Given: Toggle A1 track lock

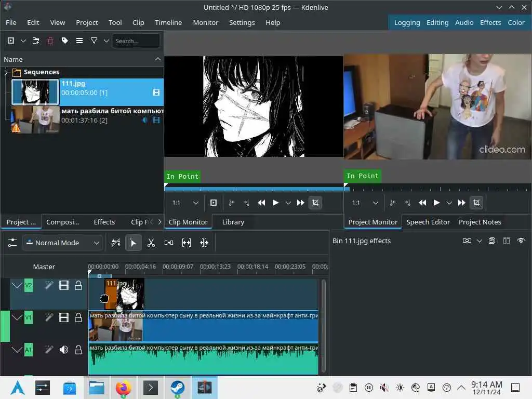Looking at the screenshot, I should coord(78,350).
